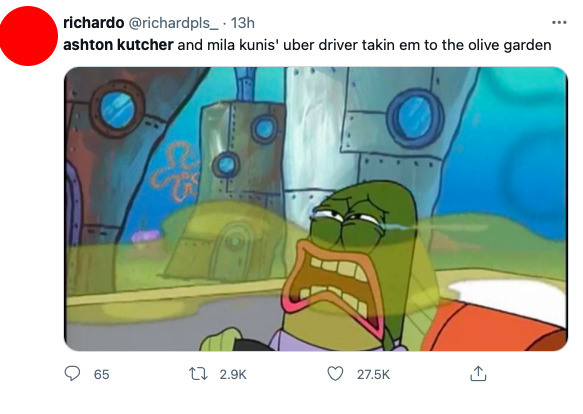Click the 27.5K likes count

click(373, 374)
